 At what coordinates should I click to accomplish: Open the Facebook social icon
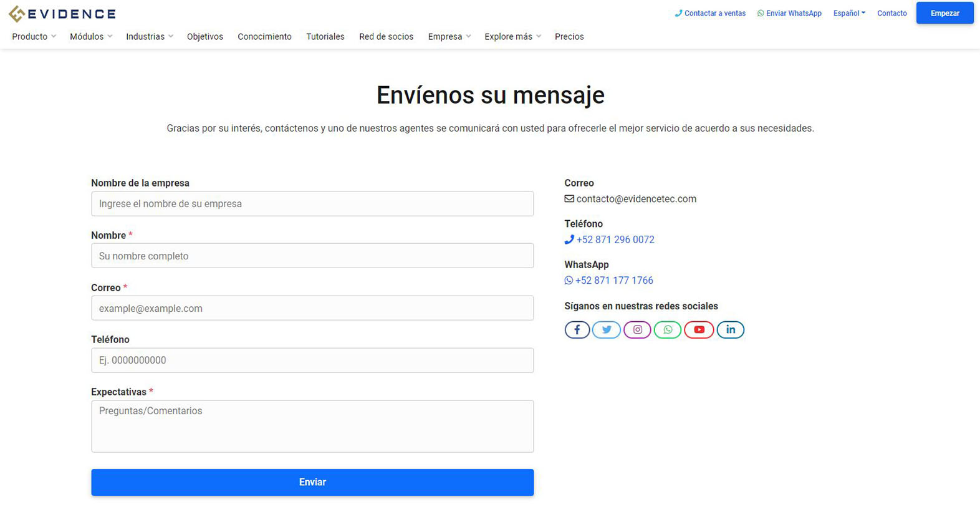coord(577,329)
